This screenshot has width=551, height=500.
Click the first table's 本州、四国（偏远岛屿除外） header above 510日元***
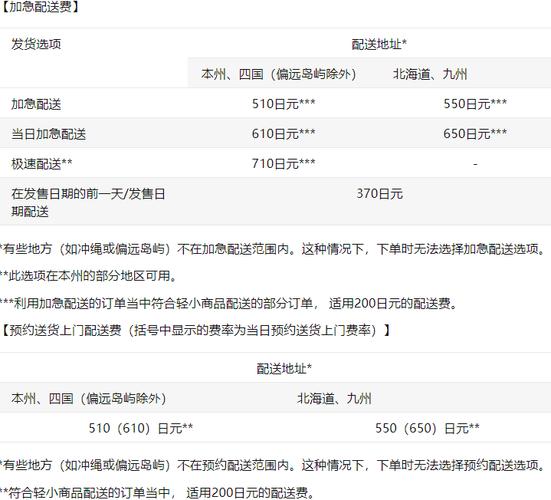coord(279,74)
